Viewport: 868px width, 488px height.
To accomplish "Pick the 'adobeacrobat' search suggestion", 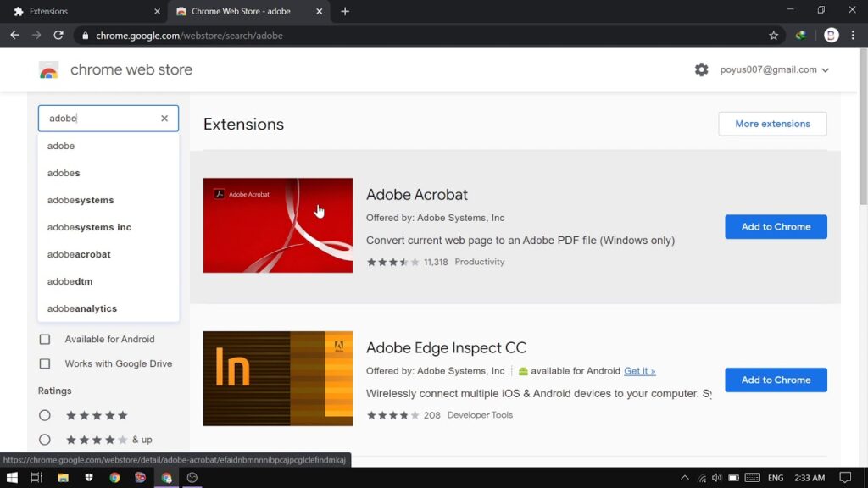I will click(x=108, y=254).
